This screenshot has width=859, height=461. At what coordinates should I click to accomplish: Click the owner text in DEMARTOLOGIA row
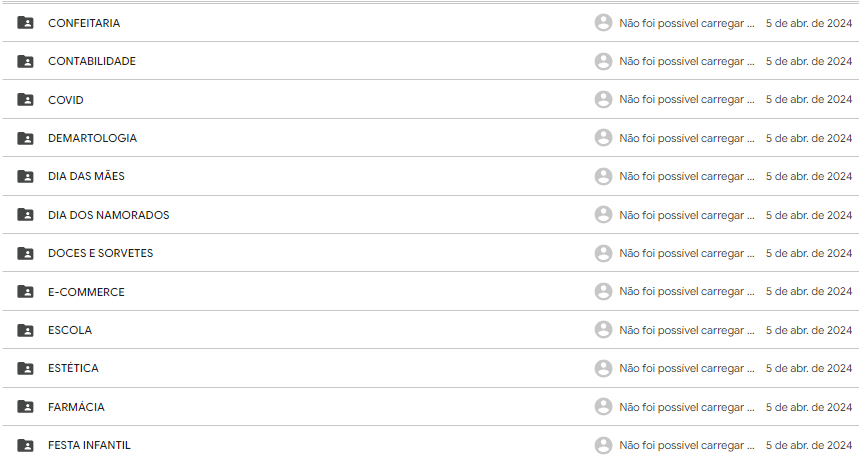(686, 138)
